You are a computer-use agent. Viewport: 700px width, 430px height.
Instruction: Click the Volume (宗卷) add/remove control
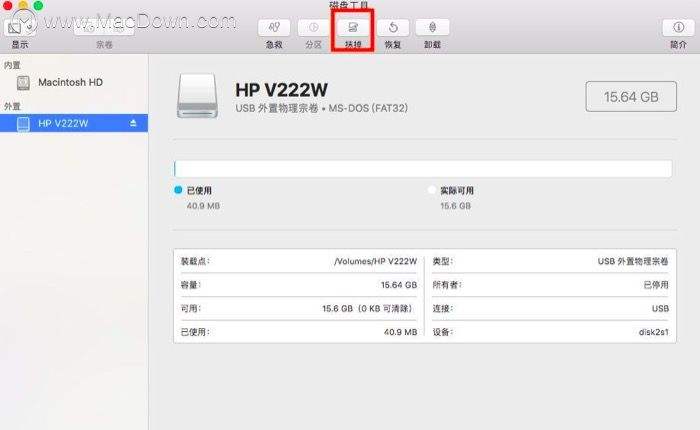click(104, 28)
